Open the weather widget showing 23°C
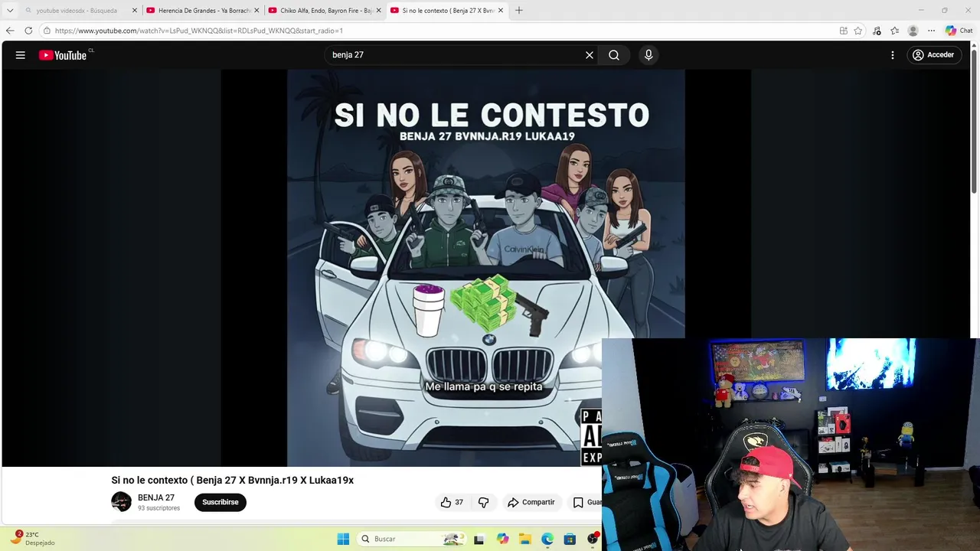Viewport: 980px width, 551px height. pos(32,539)
